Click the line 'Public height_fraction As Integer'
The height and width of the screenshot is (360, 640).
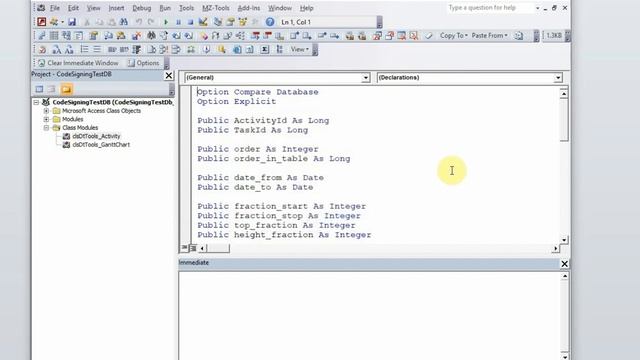(284, 235)
